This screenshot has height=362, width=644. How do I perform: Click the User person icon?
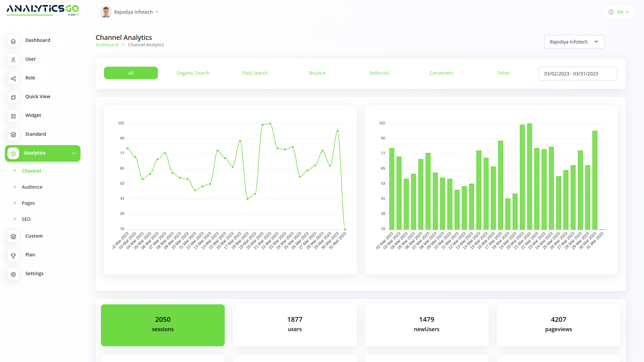click(13, 60)
